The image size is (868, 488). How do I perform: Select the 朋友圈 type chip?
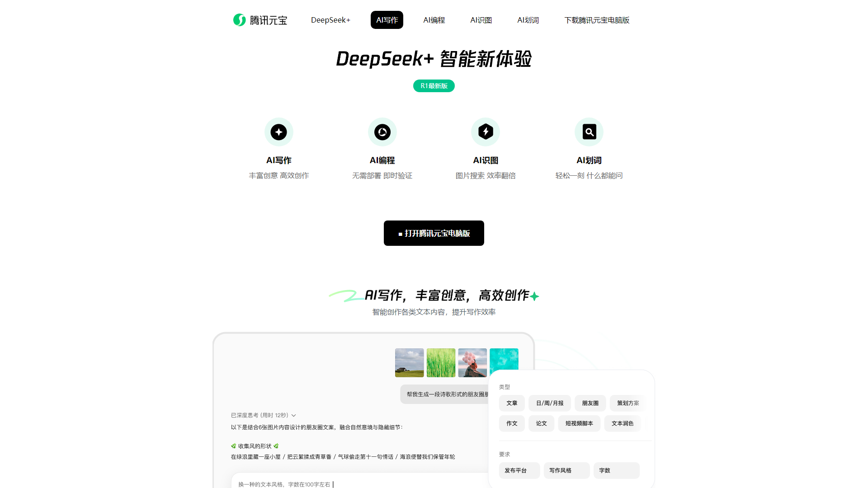590,403
